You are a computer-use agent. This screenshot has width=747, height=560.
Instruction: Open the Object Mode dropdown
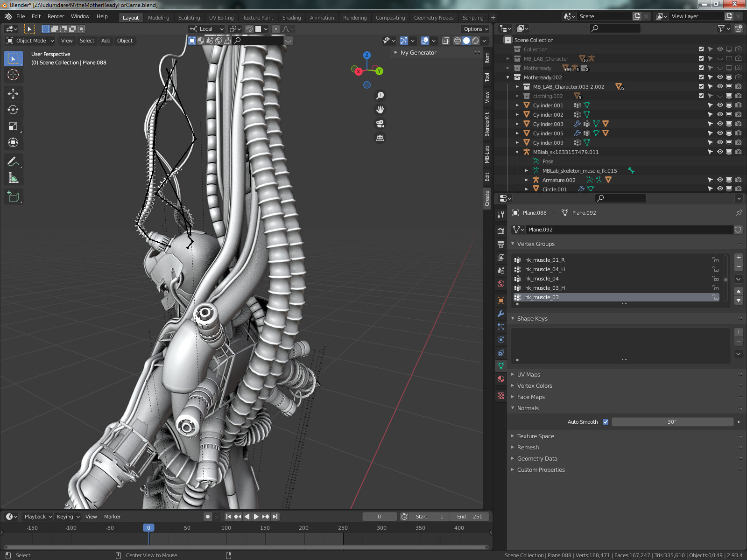pyautogui.click(x=31, y=41)
